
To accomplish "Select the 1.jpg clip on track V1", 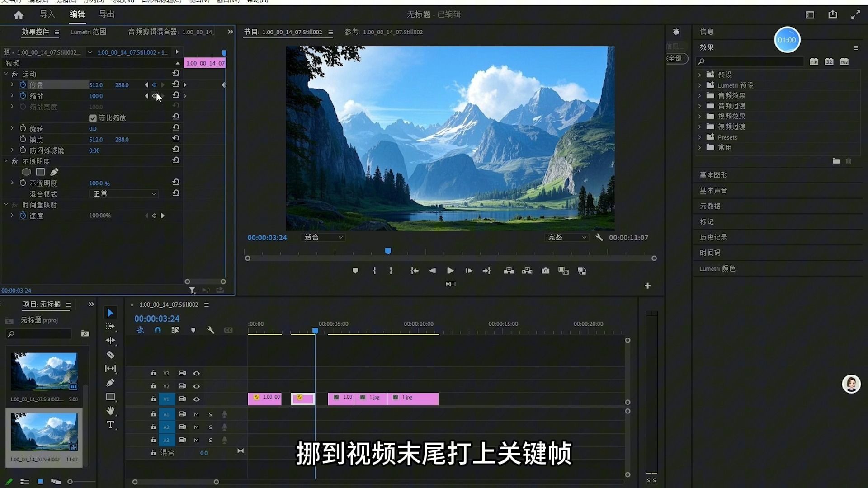I will tap(371, 399).
